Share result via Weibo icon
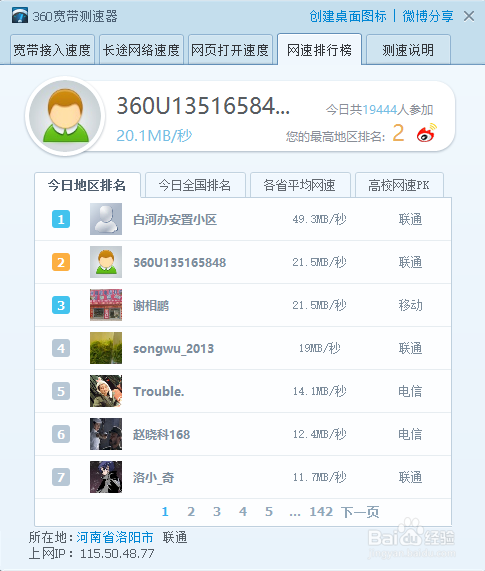The height and width of the screenshot is (571, 485). pos(426,133)
